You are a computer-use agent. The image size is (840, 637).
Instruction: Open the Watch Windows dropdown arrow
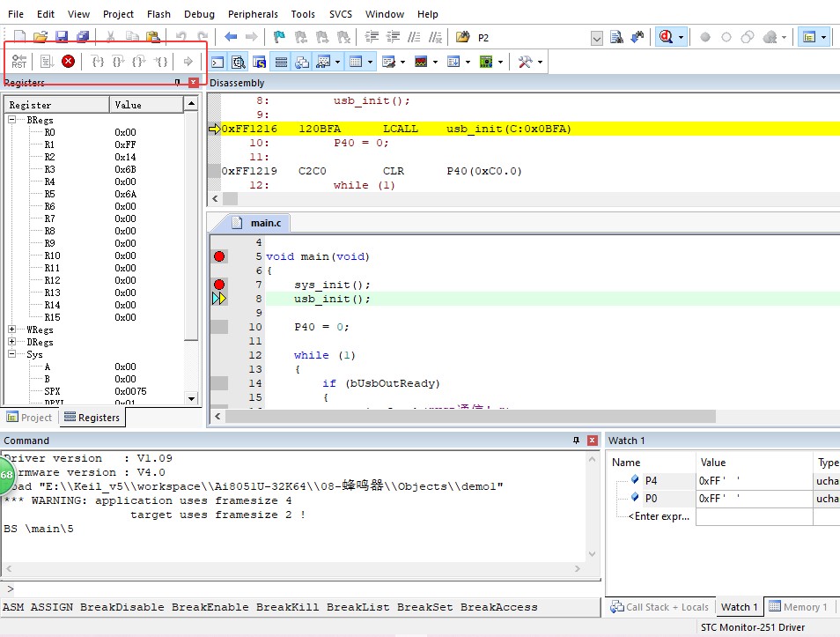(337, 63)
